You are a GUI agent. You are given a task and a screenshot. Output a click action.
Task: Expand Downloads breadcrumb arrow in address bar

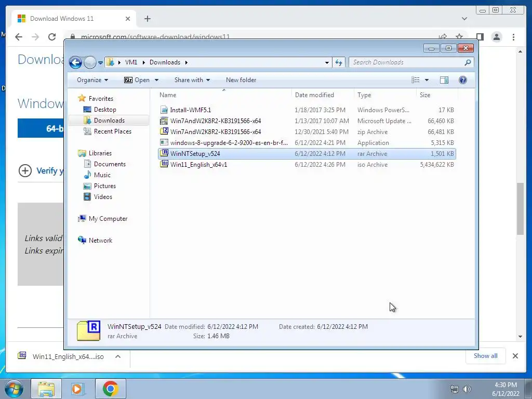click(x=187, y=62)
